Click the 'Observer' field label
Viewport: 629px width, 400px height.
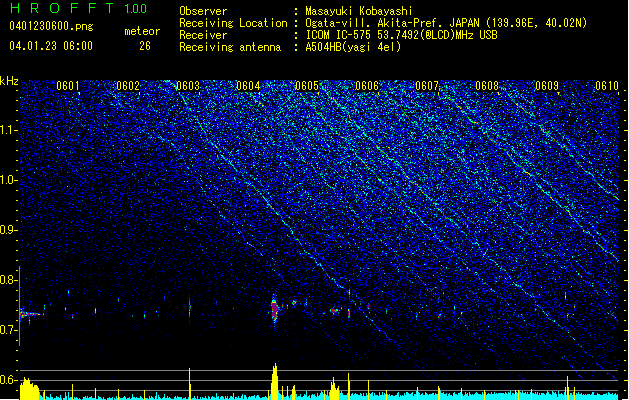[x=203, y=11]
